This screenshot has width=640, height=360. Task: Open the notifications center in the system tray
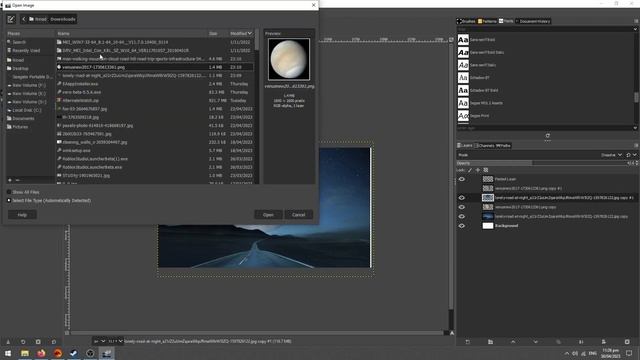click(629, 353)
